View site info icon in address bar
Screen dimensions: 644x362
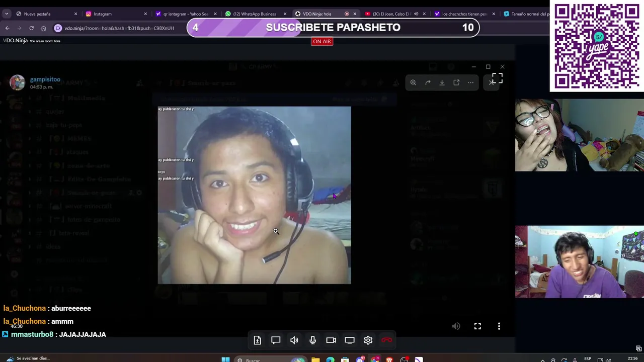(x=58, y=28)
